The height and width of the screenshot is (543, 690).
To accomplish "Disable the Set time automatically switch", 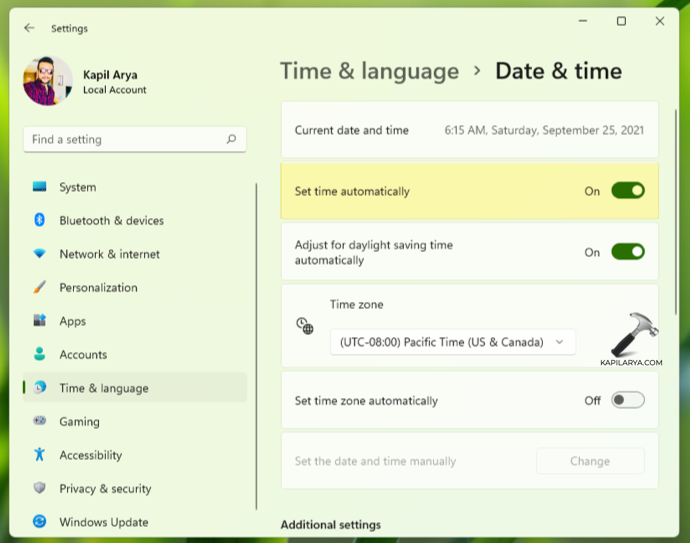I will 627,191.
